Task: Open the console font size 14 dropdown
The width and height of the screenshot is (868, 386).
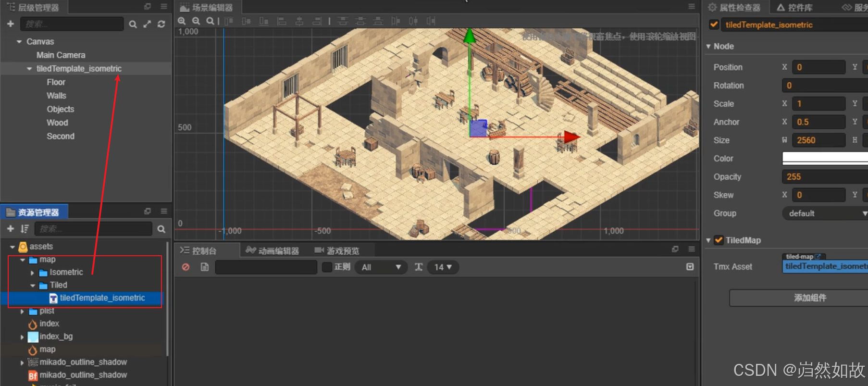Action: click(x=443, y=267)
